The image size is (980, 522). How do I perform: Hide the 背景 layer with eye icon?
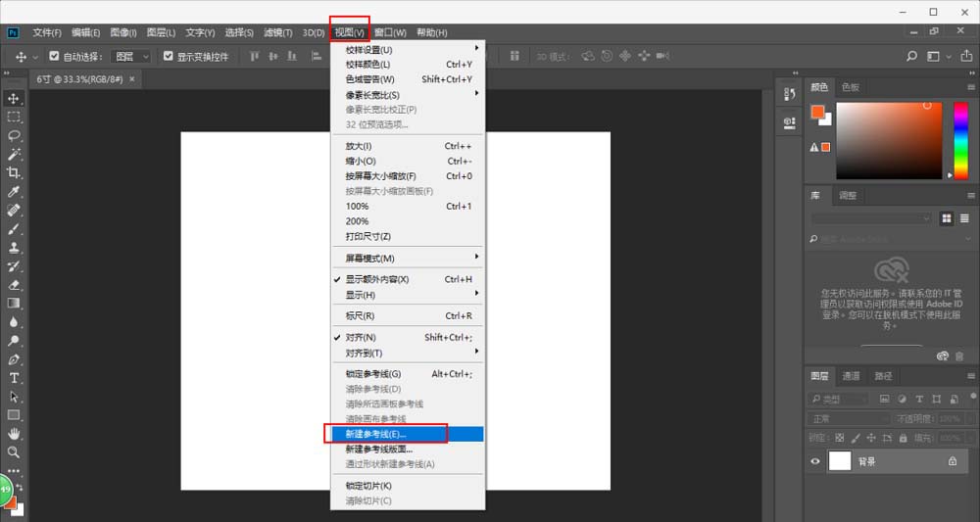(x=815, y=461)
